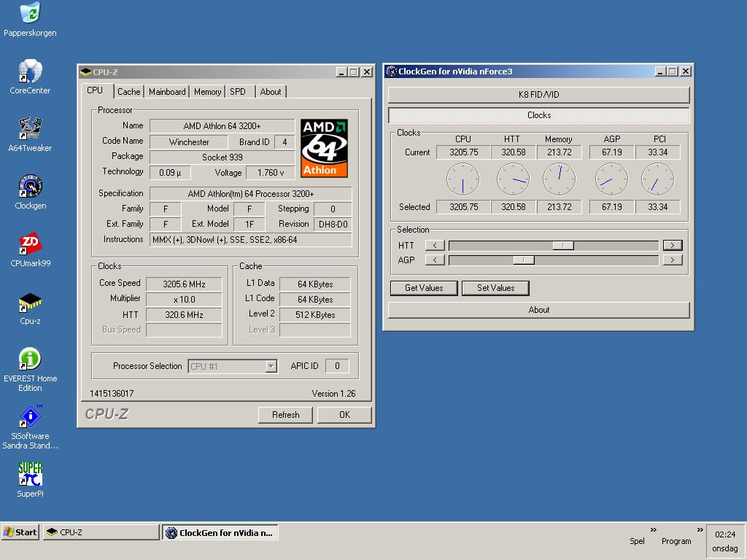Viewport: 747px width, 560px height.
Task: Open the Processor Selection dropdown
Action: pyautogui.click(x=271, y=366)
